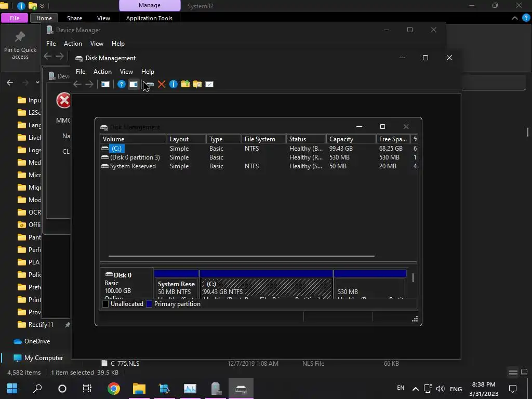Sort by File System column header
Image resolution: width=532 pixels, height=399 pixels.
[x=263, y=139]
